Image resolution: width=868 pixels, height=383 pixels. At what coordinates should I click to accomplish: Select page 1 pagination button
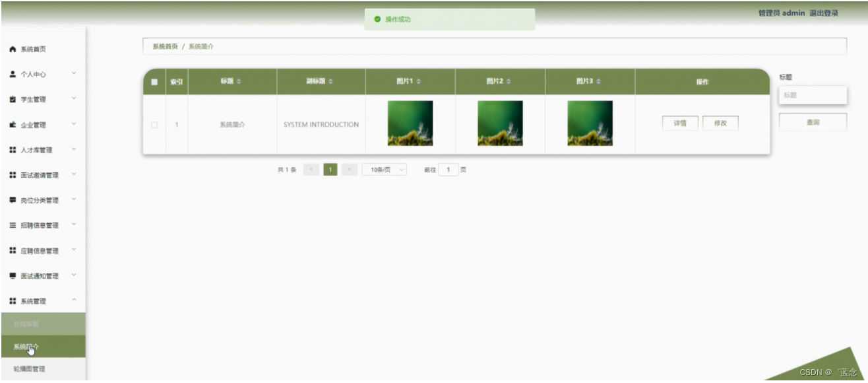click(x=330, y=170)
